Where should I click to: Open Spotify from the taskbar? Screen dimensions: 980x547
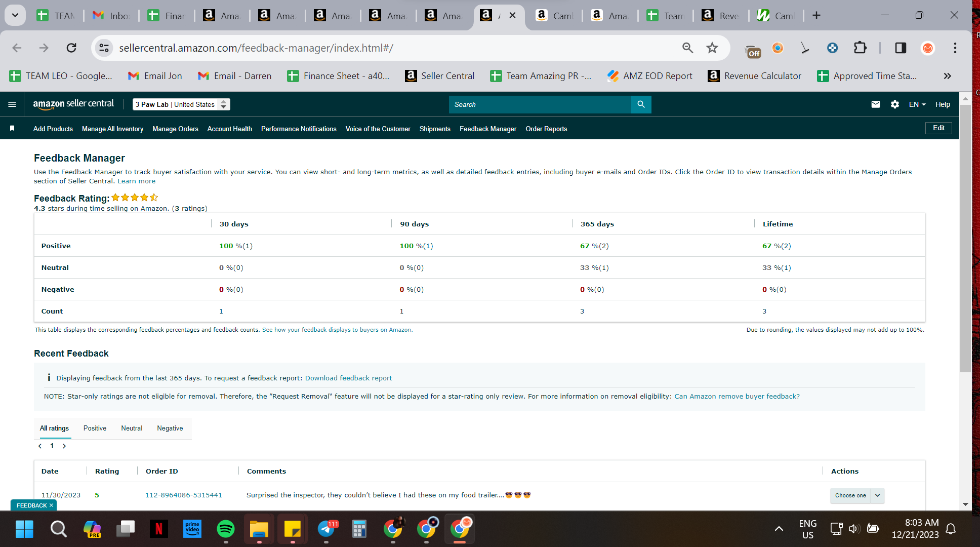pyautogui.click(x=225, y=529)
